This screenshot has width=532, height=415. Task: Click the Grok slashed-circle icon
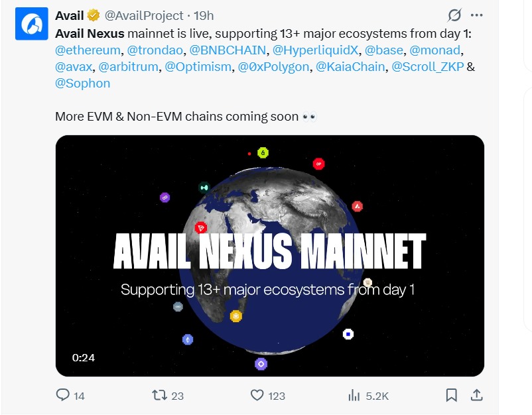point(454,15)
